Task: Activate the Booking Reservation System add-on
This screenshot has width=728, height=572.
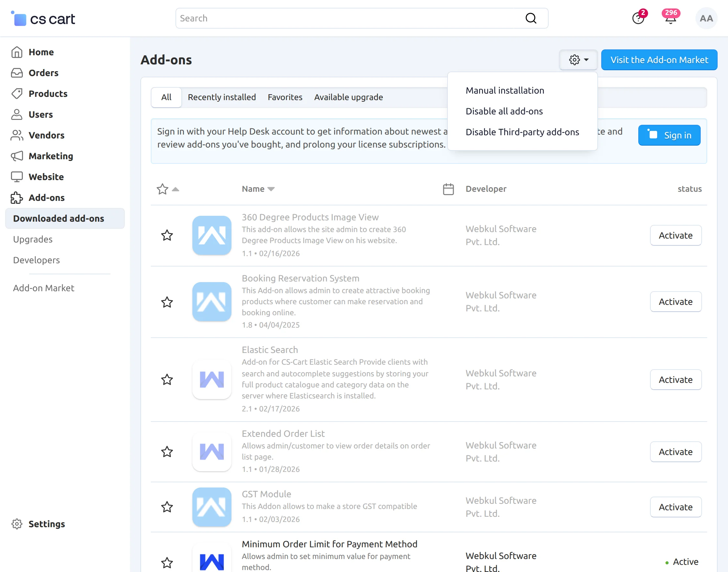Action: 675,302
